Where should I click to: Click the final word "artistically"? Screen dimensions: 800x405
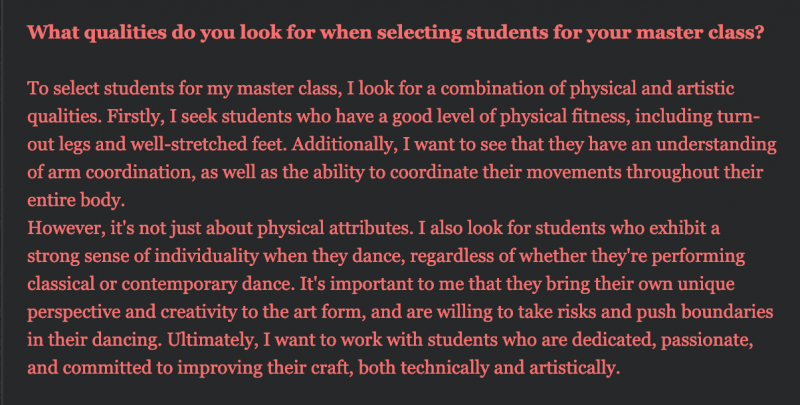click(574, 368)
